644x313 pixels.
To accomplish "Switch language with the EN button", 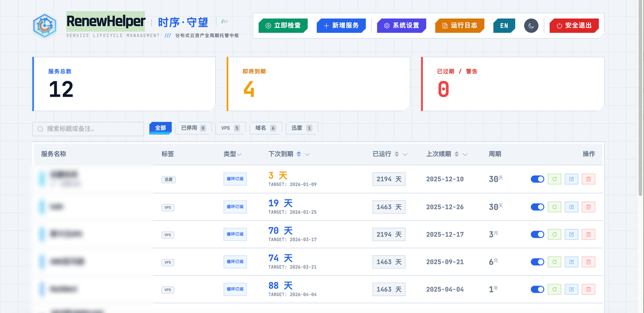I will [x=504, y=26].
